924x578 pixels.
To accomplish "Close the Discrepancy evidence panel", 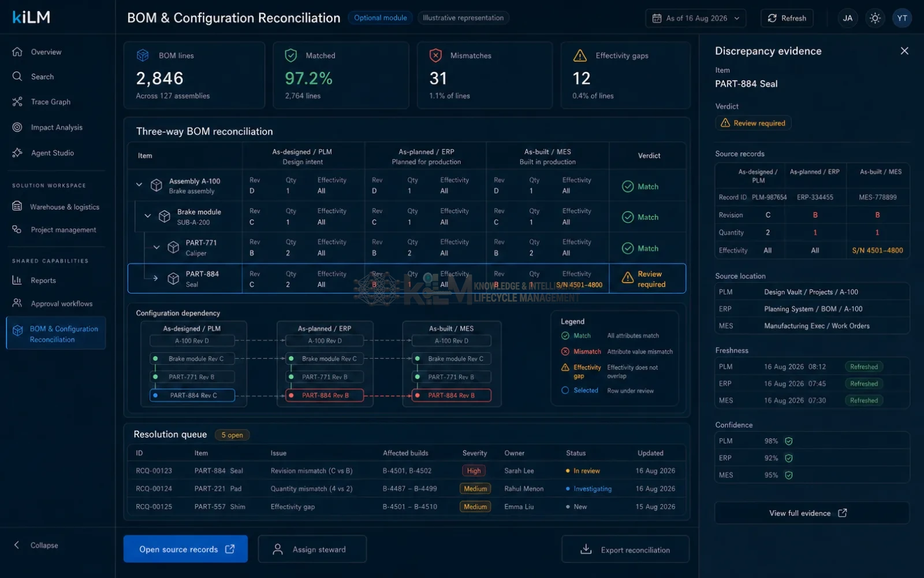I will click(904, 51).
